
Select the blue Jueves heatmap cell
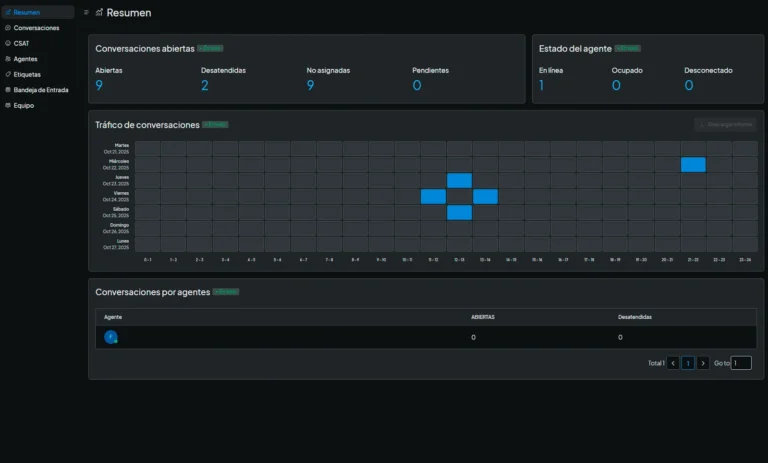click(x=459, y=180)
